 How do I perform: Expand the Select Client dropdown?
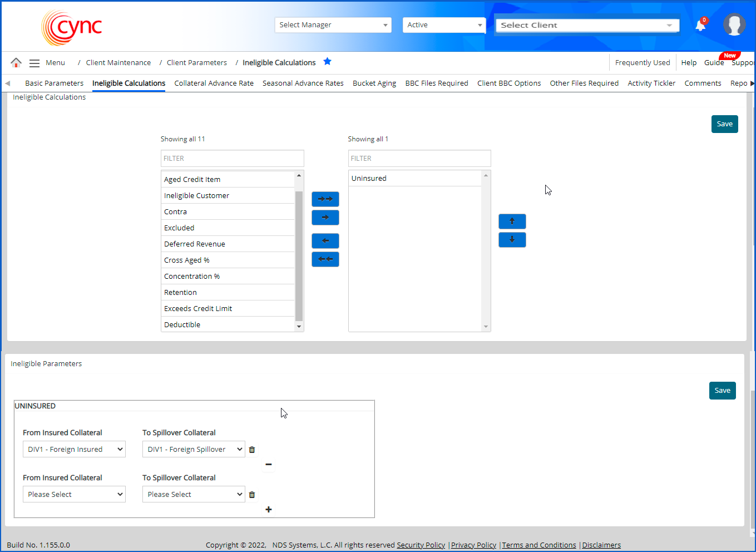tap(586, 26)
